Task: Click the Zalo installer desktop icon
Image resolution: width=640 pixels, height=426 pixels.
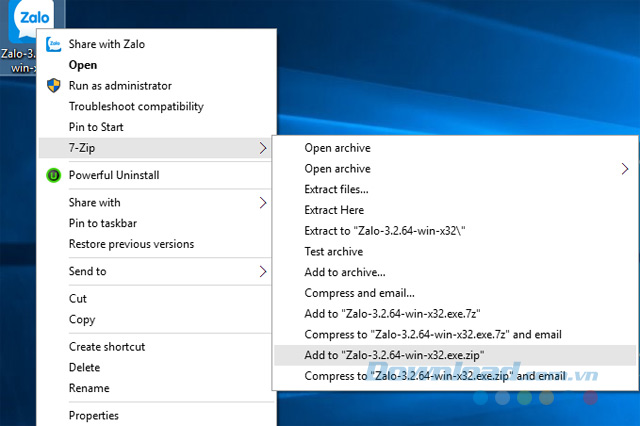Action: 20,22
